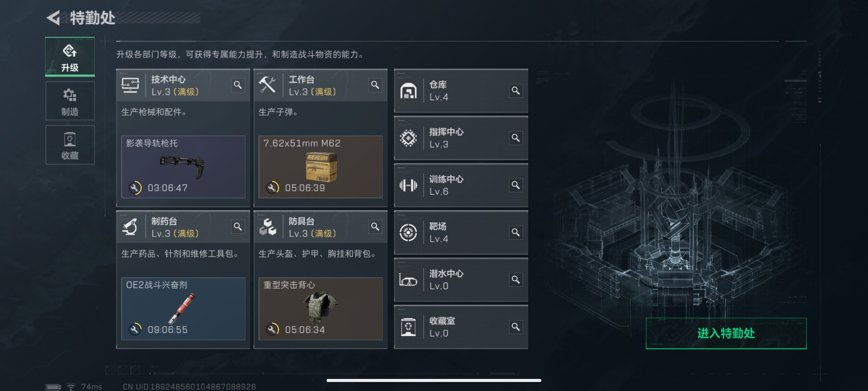
Task: Open the 影袭导轨枪托 production item
Action: [x=183, y=167]
